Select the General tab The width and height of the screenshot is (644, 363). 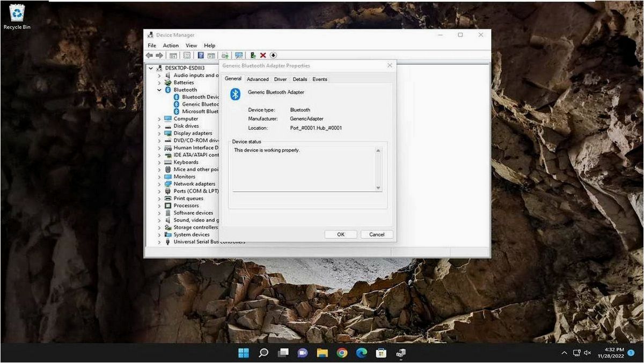(233, 78)
